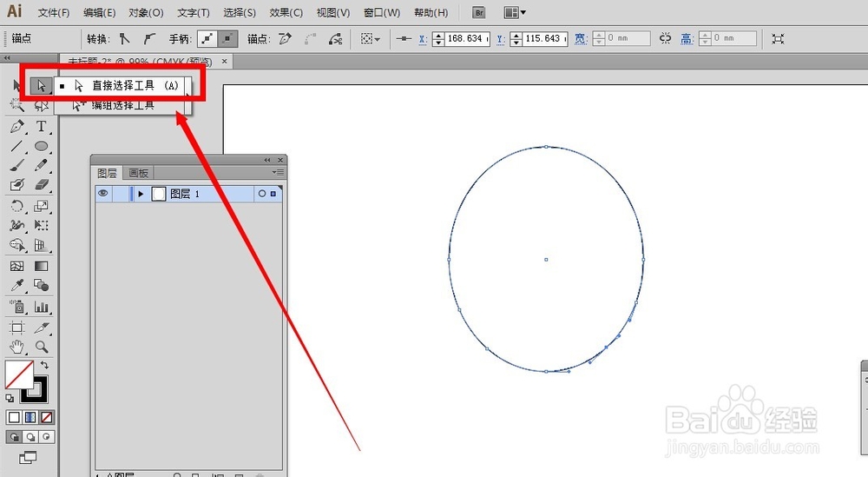Viewport: 868px width, 477px height.
Task: Open the 选择(S) menu
Action: [x=240, y=13]
